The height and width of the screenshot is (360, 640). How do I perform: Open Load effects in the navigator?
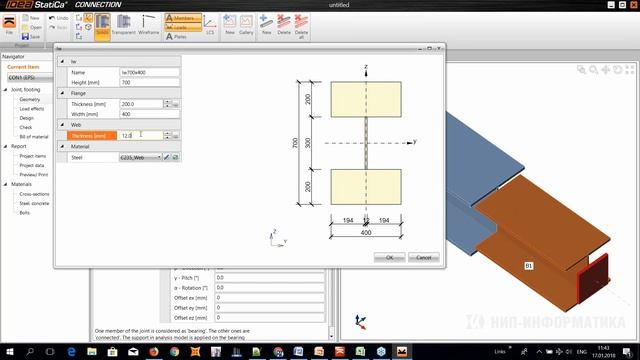(x=32, y=109)
